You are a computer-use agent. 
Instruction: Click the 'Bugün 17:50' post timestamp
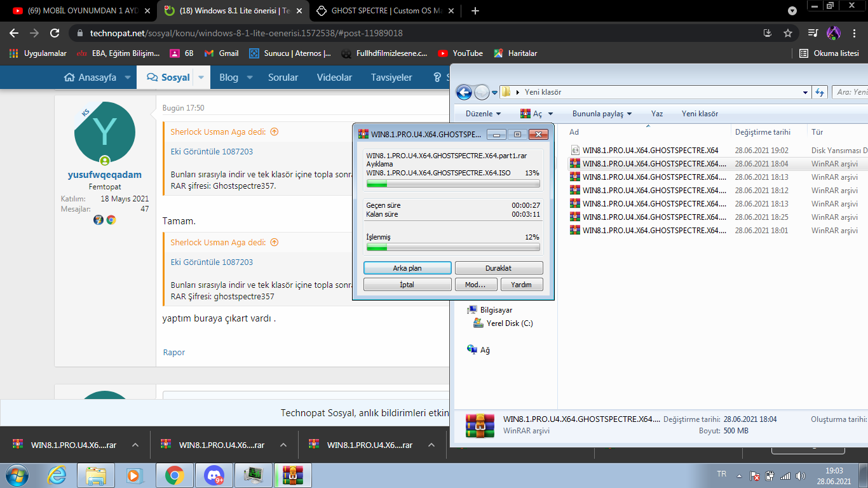point(184,108)
